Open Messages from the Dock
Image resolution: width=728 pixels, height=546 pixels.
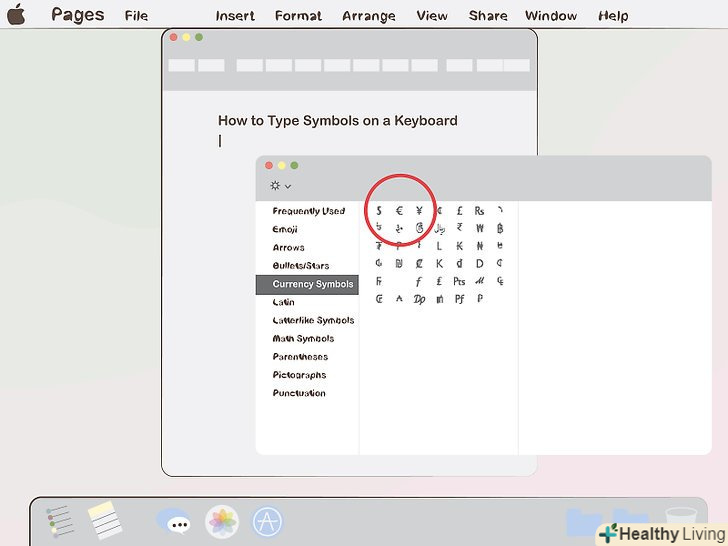pos(174,521)
